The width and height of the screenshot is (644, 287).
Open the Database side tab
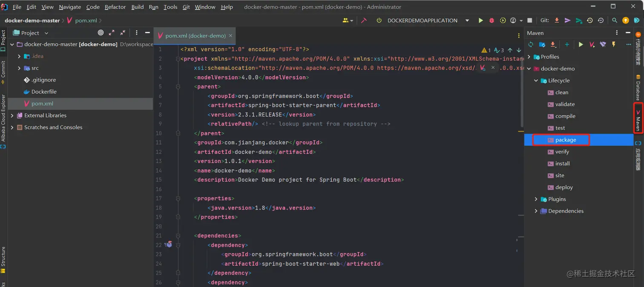point(638,87)
